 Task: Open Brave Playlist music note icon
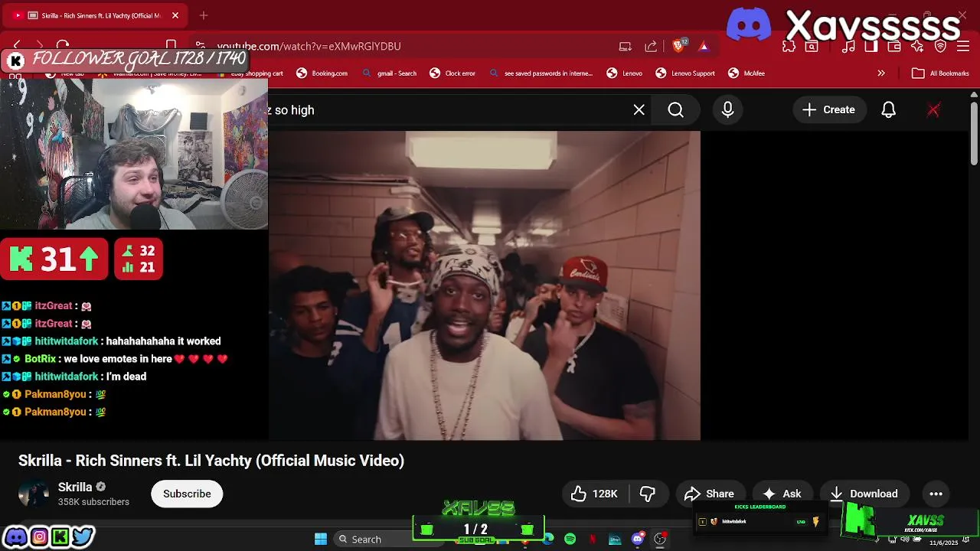pos(848,46)
